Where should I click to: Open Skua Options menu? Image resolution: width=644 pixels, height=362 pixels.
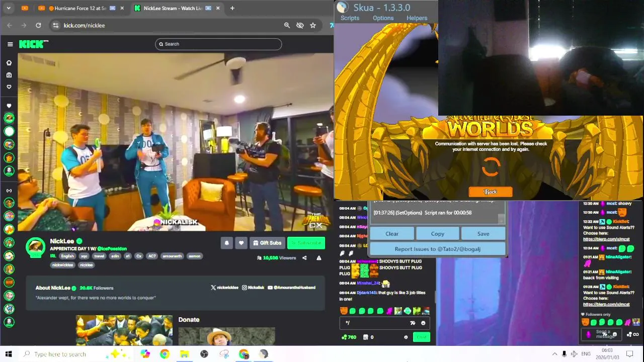(383, 18)
